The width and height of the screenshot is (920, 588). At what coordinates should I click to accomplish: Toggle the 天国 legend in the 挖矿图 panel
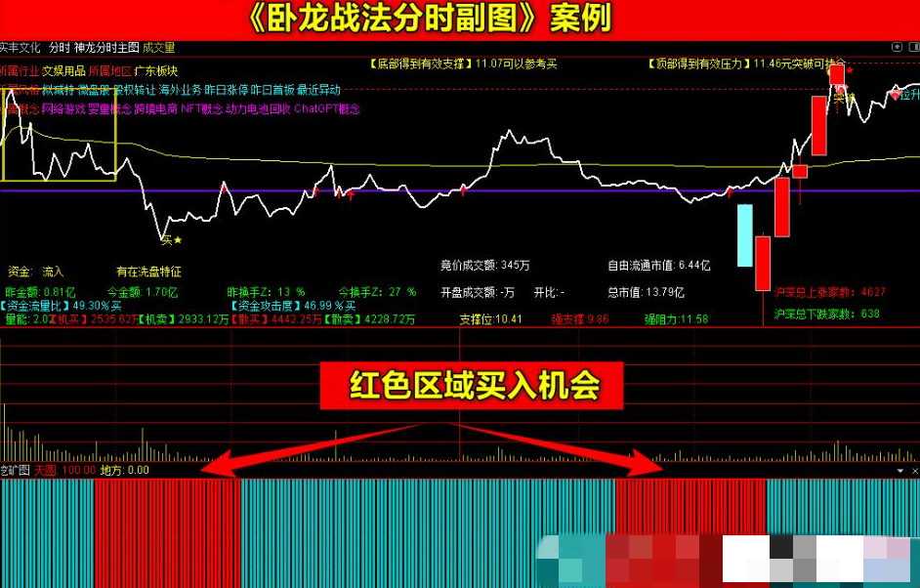(44, 471)
